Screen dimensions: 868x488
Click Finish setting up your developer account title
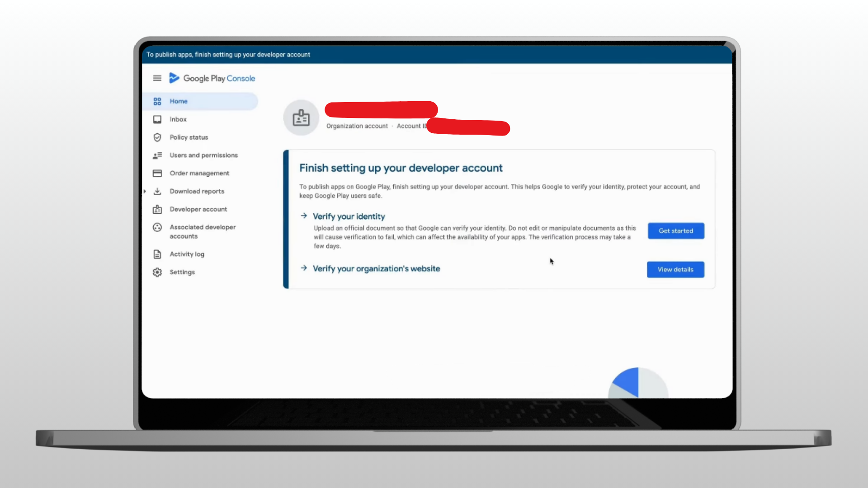pos(401,168)
